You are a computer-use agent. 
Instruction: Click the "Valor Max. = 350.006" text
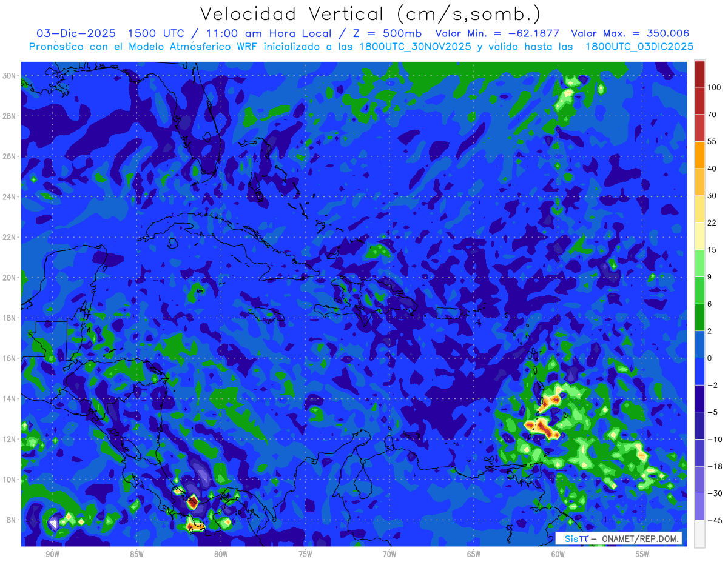pyautogui.click(x=631, y=33)
